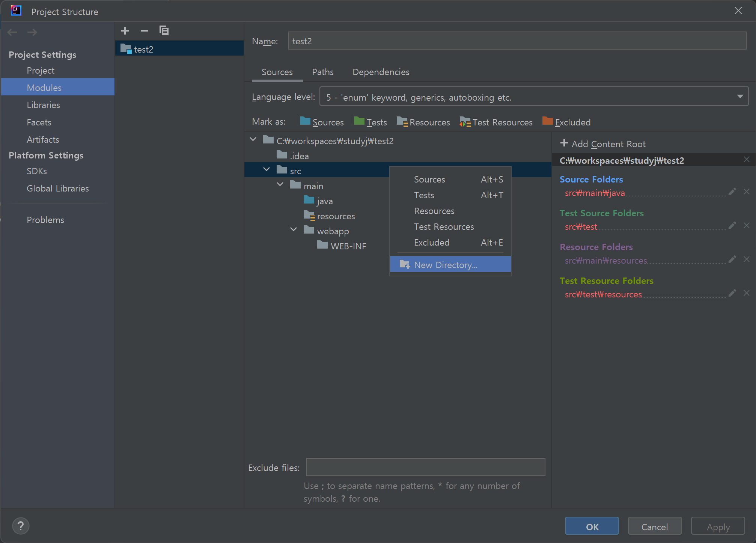This screenshot has width=756, height=543.
Task: Collapse the content root tree node
Action: (253, 140)
